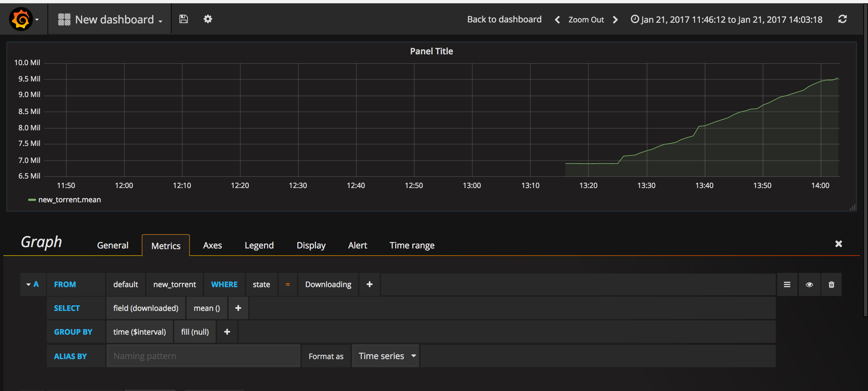Toggle query A visibility with the eye icon
This screenshot has height=391, width=868.
click(x=809, y=284)
